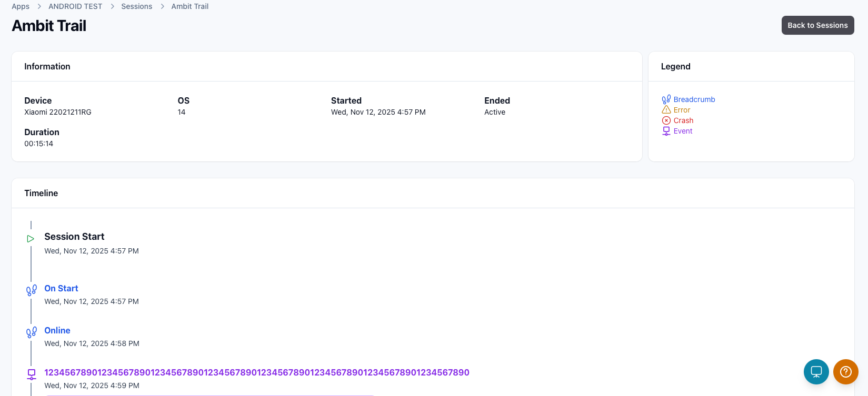Click the Breadcrumb label in Legend
This screenshot has height=396, width=868.
coord(694,99)
